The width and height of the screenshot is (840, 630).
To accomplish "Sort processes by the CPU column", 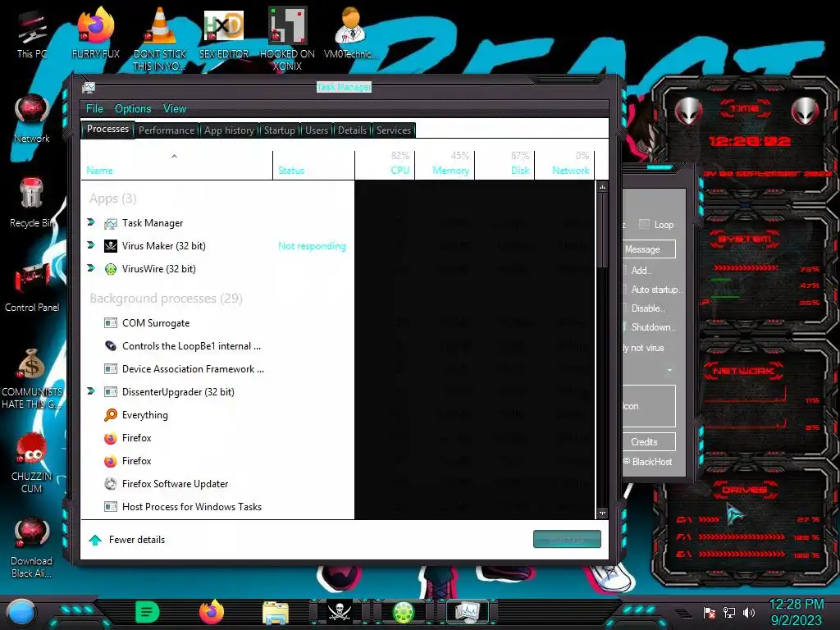I will point(385,165).
